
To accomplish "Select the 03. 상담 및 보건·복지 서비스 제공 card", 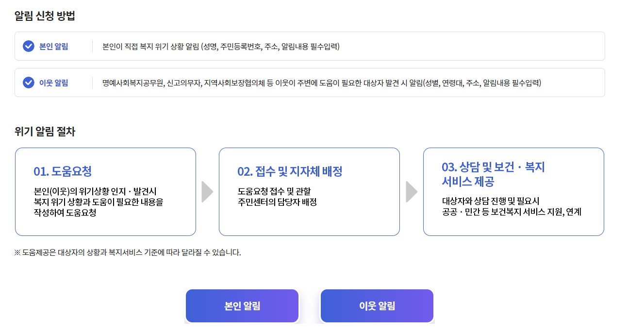I will coord(513,191).
